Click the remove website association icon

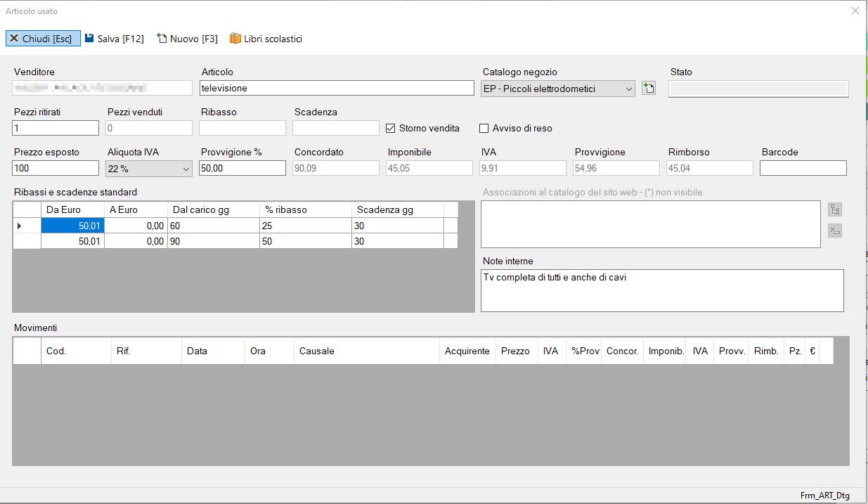tap(835, 231)
